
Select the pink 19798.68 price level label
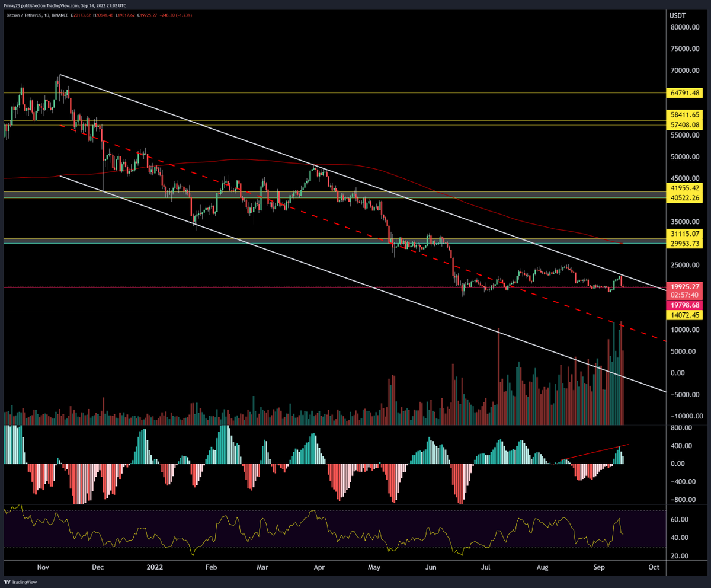click(x=684, y=305)
